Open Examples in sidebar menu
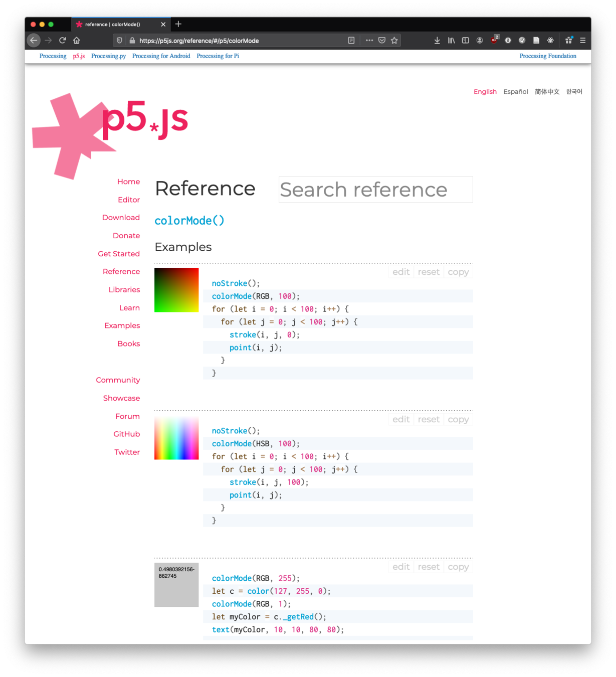 coord(122,325)
